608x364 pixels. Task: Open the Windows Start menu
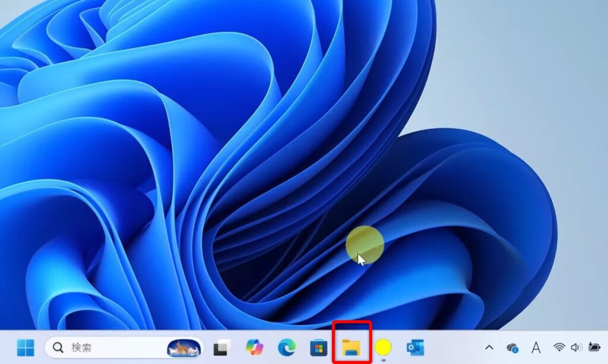(x=26, y=347)
